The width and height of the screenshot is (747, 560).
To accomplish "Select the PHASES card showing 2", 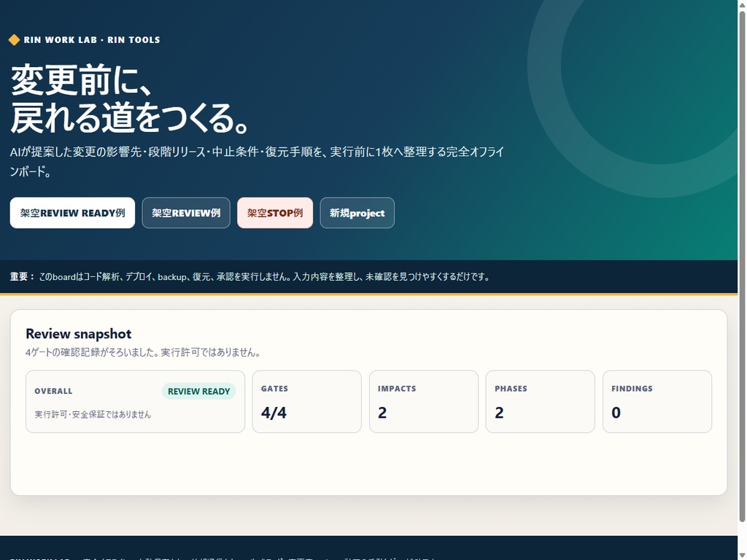I will tap(541, 402).
